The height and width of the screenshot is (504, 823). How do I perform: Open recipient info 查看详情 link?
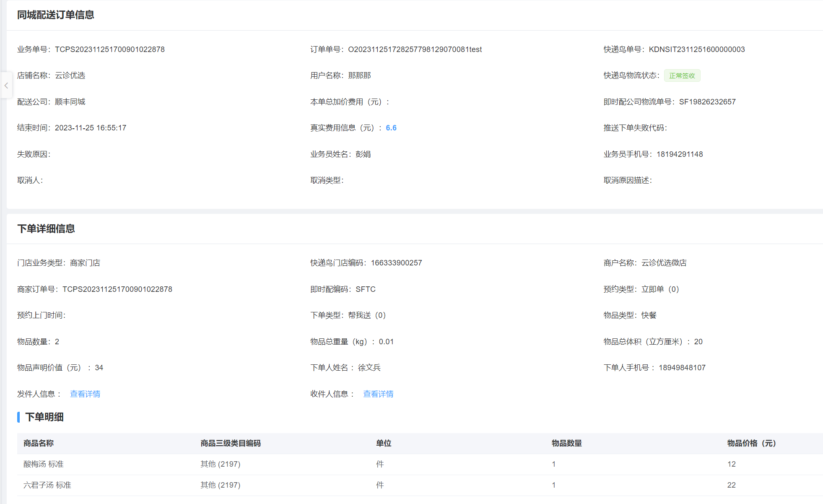pos(378,394)
